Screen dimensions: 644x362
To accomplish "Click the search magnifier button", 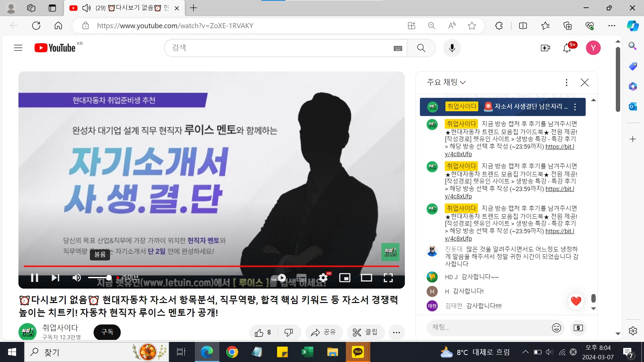I will pos(421,48).
